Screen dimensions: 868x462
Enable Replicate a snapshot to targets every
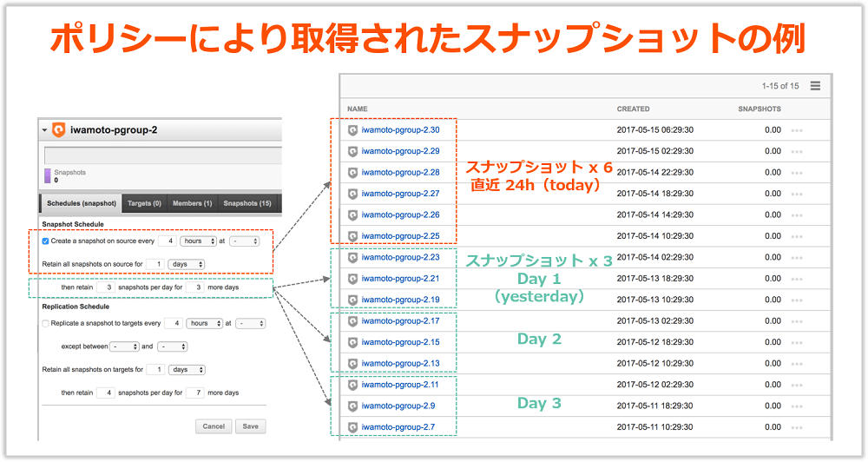[x=45, y=324]
